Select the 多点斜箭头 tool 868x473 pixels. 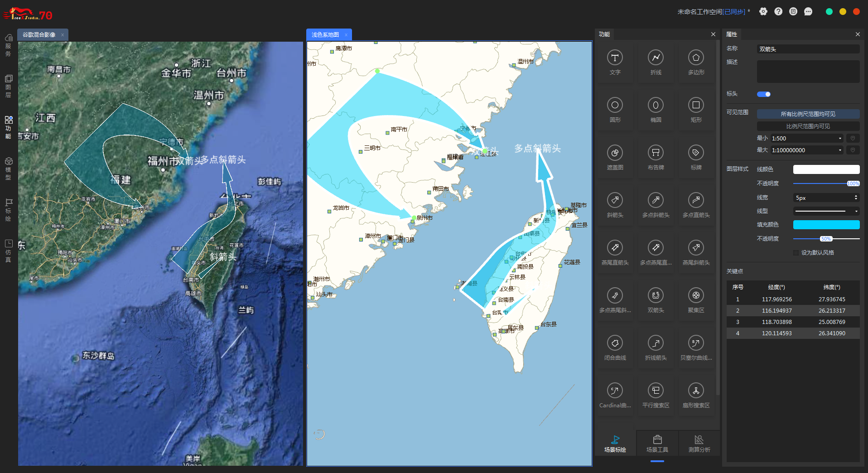(x=656, y=205)
